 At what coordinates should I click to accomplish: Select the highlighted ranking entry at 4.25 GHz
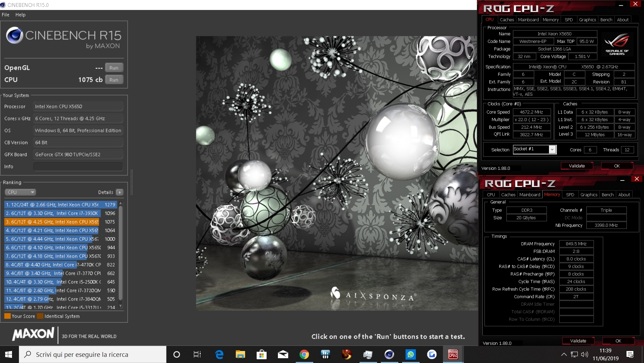pyautogui.click(x=61, y=222)
